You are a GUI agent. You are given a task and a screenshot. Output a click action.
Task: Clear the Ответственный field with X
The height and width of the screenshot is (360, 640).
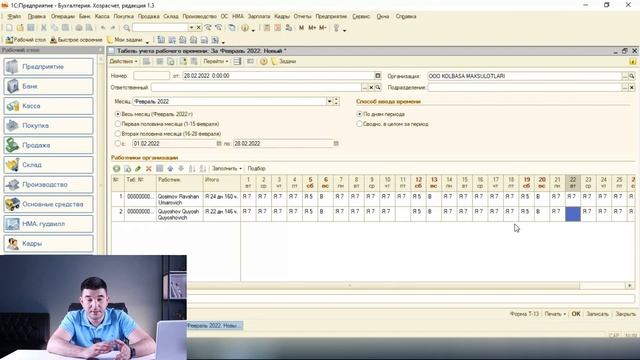coord(371,87)
